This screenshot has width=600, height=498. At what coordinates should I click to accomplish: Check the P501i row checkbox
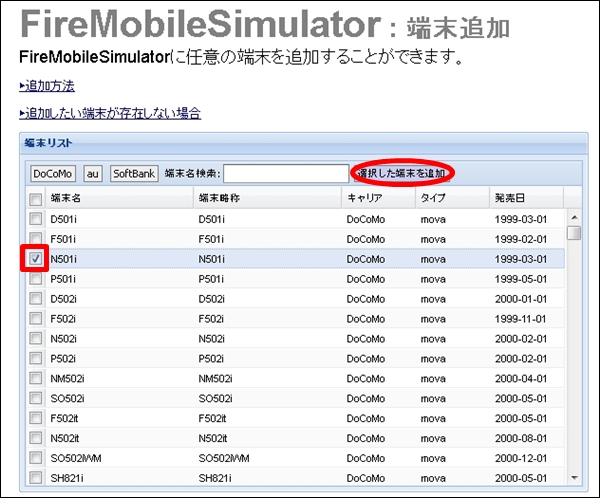36,279
